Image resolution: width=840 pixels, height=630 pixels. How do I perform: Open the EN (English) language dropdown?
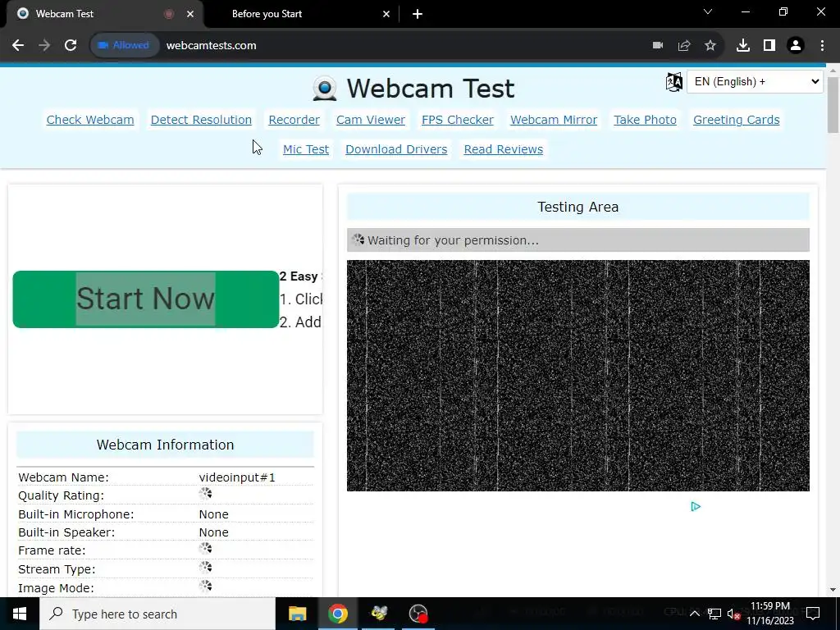pos(755,82)
